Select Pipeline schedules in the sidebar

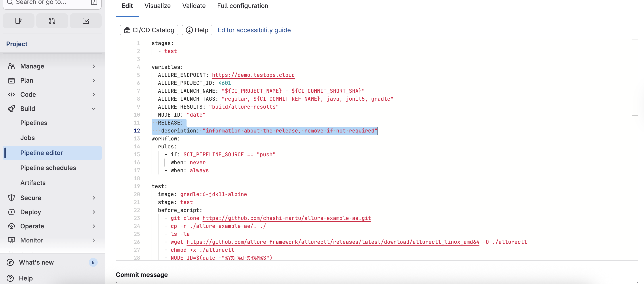(x=48, y=168)
